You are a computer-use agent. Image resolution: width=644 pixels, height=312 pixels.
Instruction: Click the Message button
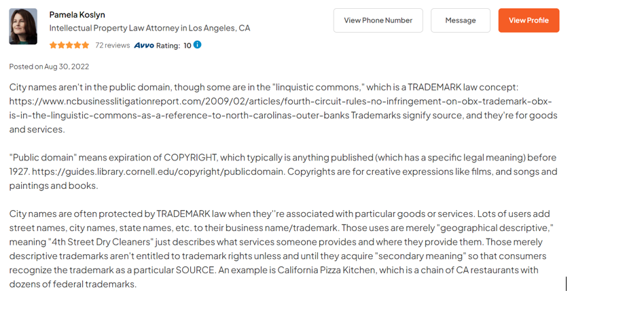[461, 20]
